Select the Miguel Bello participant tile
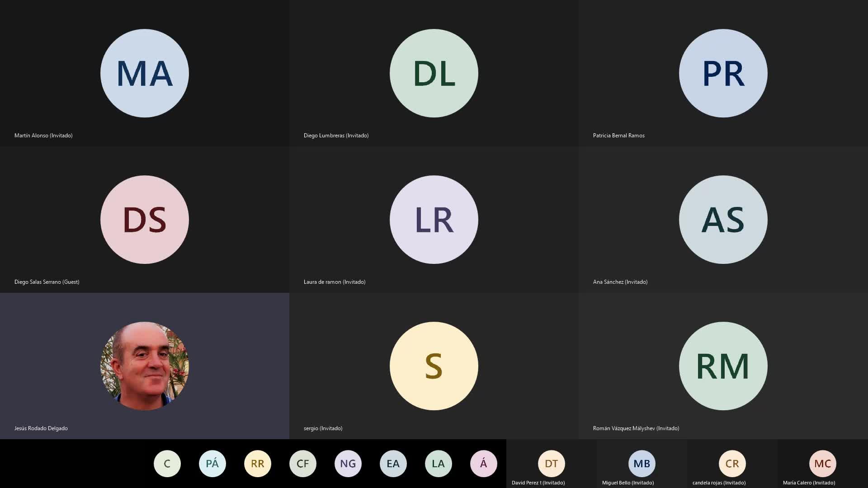The image size is (868, 488). pyautogui.click(x=642, y=464)
